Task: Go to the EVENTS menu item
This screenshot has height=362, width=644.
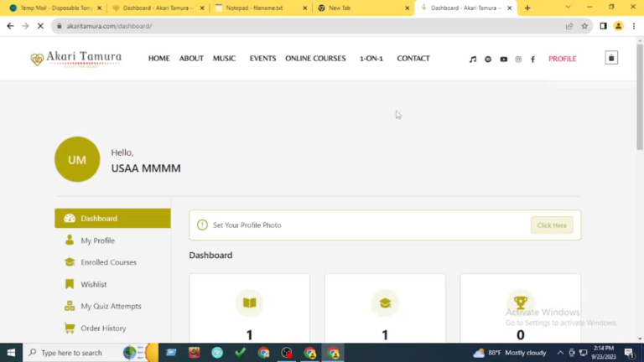Action: click(x=262, y=59)
